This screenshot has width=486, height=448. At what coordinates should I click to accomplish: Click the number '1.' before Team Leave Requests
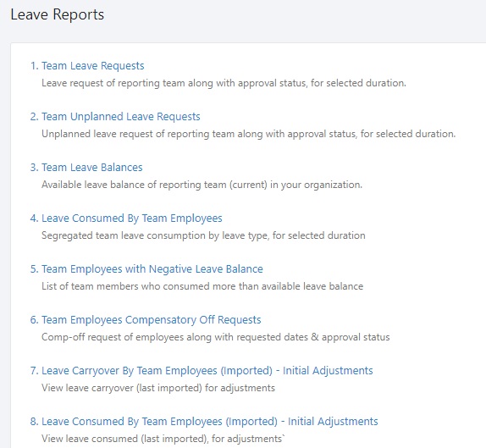pos(35,66)
